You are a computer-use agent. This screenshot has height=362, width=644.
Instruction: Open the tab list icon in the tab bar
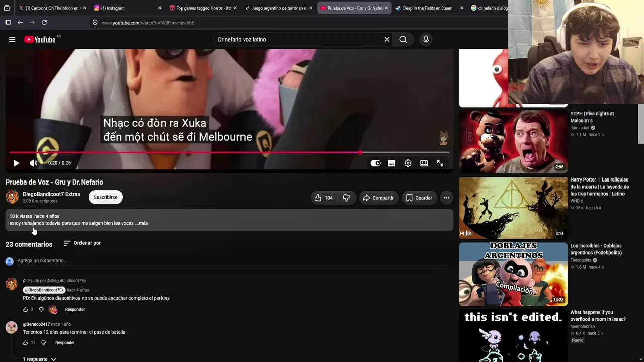(7, 8)
